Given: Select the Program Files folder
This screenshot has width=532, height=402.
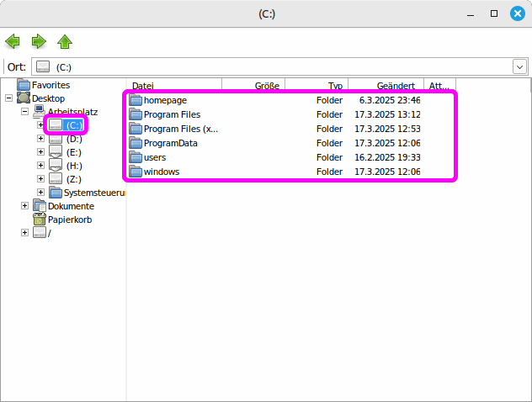Looking at the screenshot, I should pos(172,114).
